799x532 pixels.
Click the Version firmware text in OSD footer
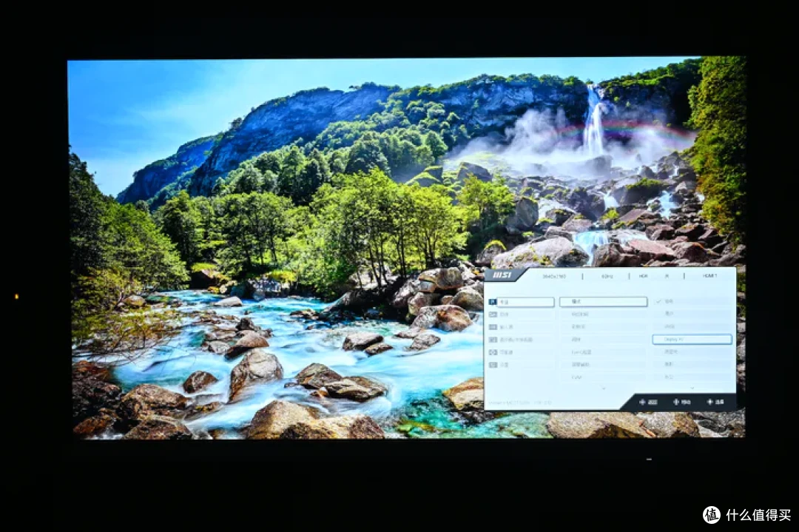point(520,403)
